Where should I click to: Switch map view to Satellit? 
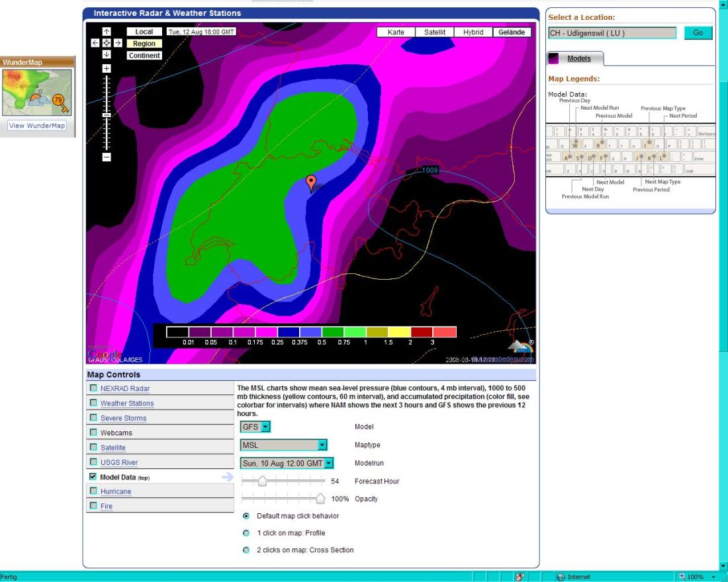(x=435, y=32)
